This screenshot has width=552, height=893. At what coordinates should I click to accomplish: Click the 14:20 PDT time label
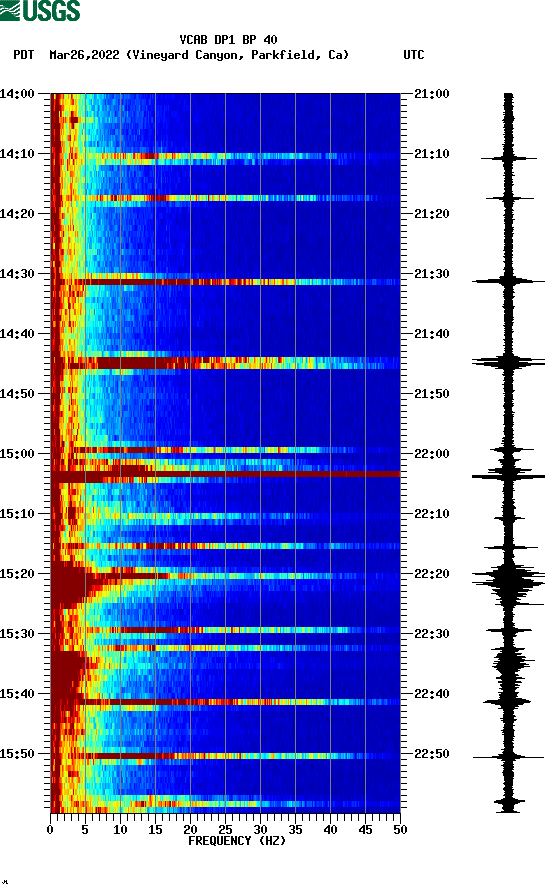pos(17,214)
